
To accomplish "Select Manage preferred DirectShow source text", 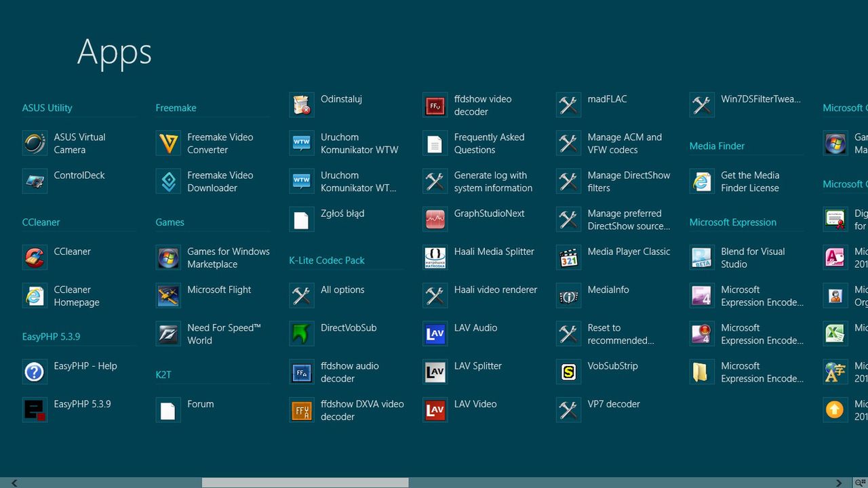I will (x=629, y=220).
